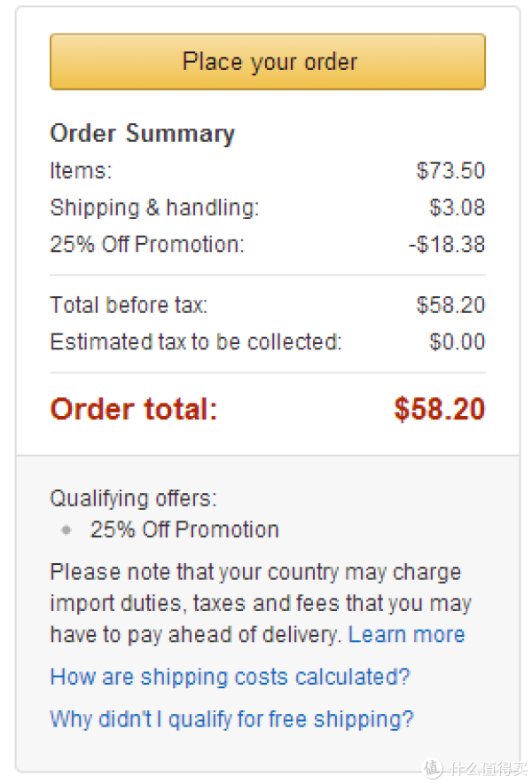This screenshot has height=784, width=532.
Task: Select the Order Summary heading
Action: tap(143, 134)
